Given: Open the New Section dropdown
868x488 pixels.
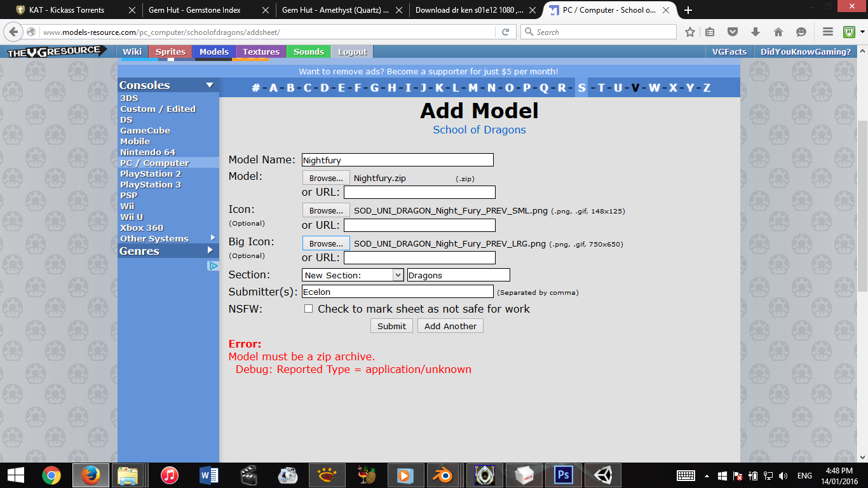Looking at the screenshot, I should point(353,275).
